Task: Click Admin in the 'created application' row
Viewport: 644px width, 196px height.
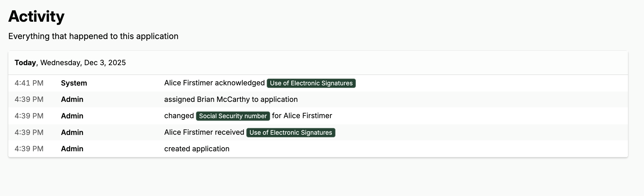Action: pyautogui.click(x=72, y=149)
